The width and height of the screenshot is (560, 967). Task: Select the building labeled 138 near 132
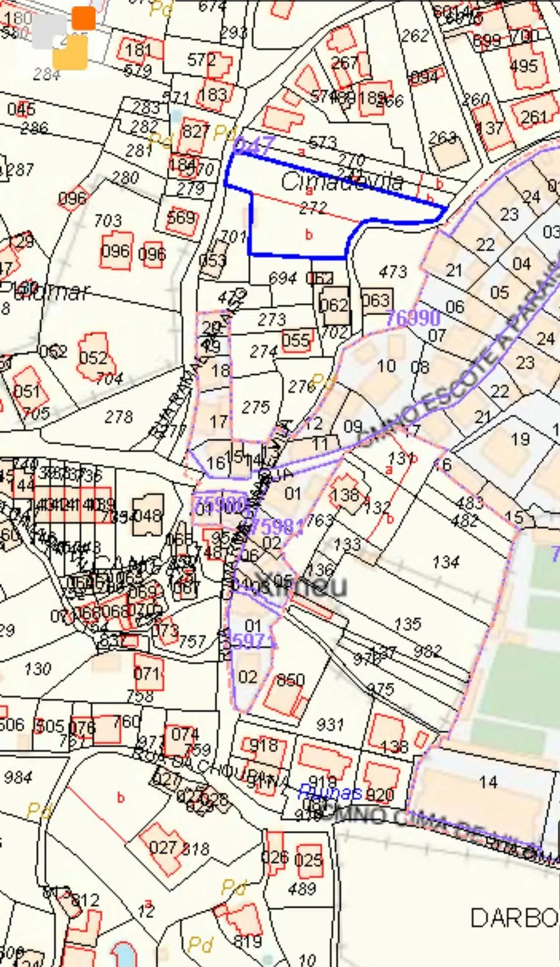pyautogui.click(x=345, y=494)
